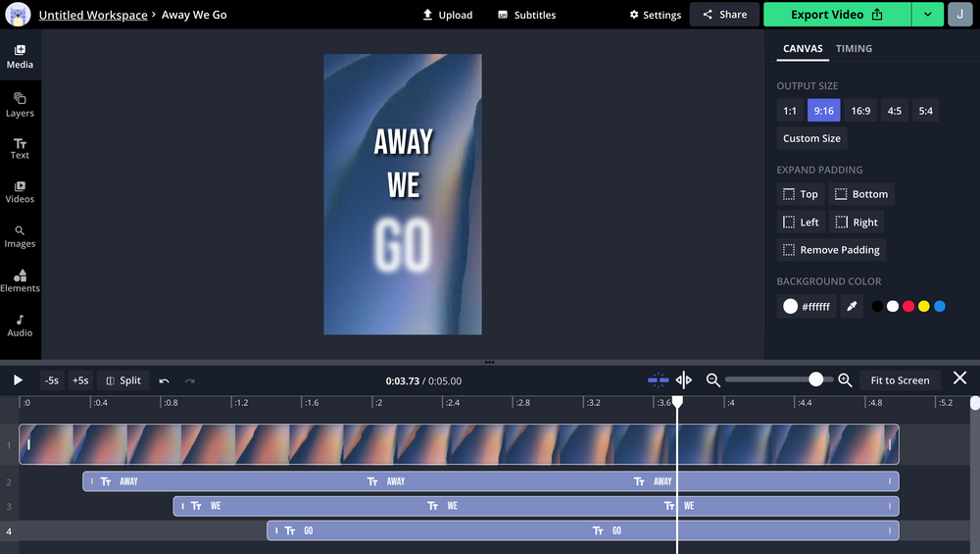Click the timeline resize handle dots
980x554 pixels.
[489, 362]
